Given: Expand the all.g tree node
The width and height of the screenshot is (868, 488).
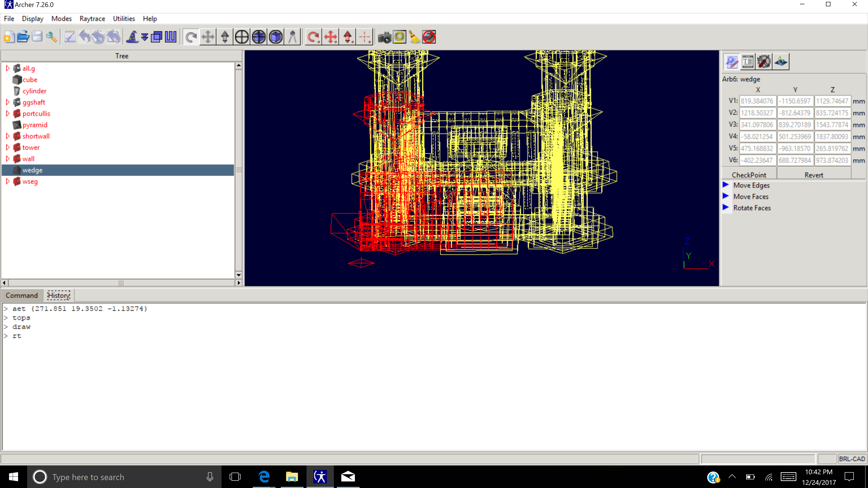Looking at the screenshot, I should click(8, 68).
